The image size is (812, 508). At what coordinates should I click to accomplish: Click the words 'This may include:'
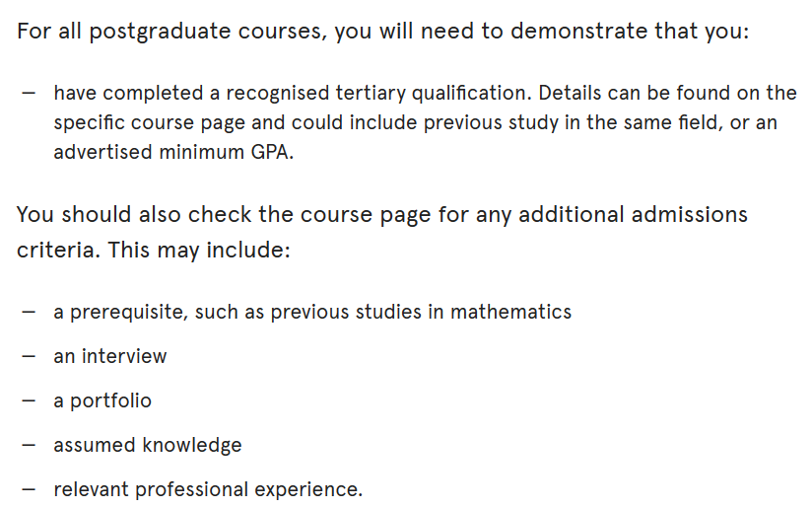pos(199,250)
